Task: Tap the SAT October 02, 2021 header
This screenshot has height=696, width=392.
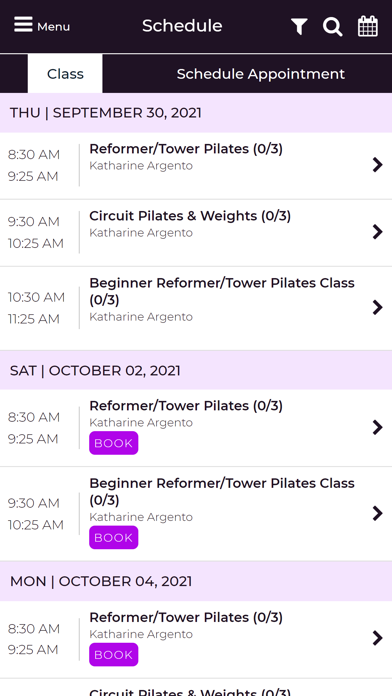Action: tap(196, 371)
